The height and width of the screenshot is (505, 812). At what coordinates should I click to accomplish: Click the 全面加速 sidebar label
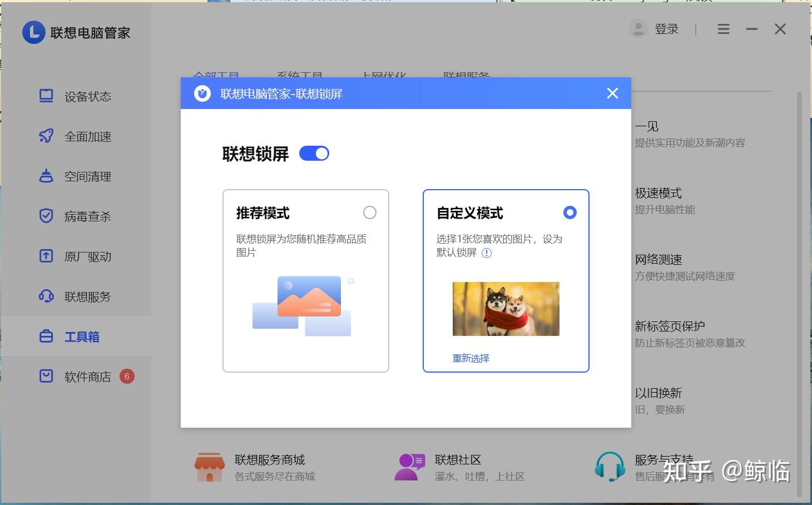coord(88,137)
